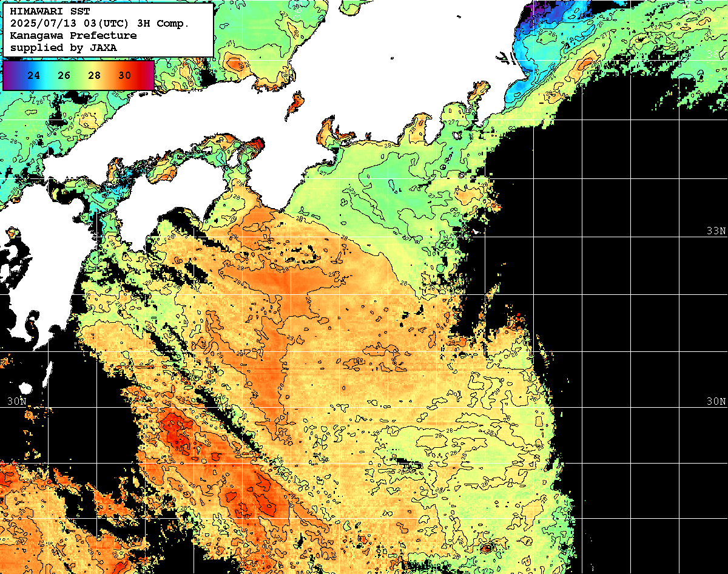Click the 'supplied by JAXA' credit text
Viewport: 728px width, 574px height.
[x=64, y=47]
